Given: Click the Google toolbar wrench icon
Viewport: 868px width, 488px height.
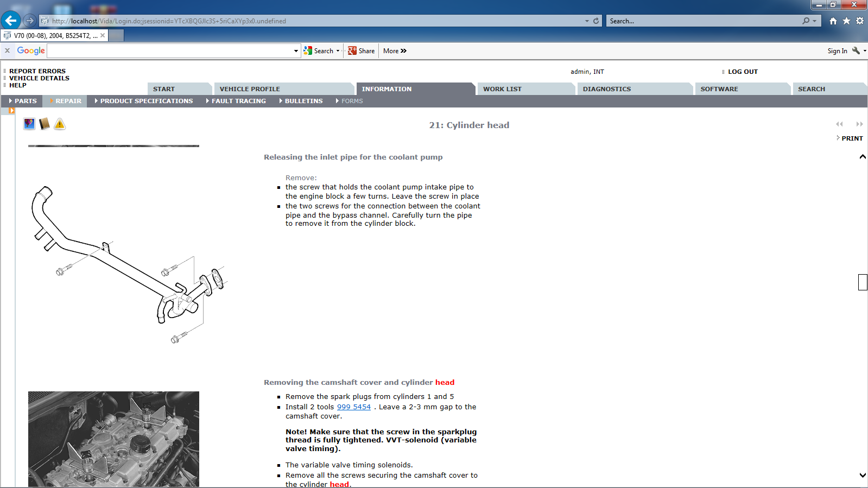Looking at the screenshot, I should pos(856,50).
